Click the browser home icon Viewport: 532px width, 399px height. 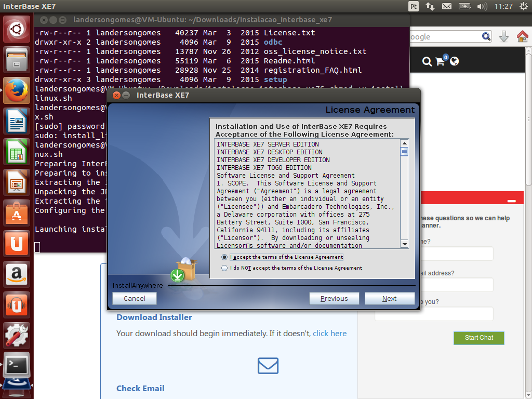522,37
